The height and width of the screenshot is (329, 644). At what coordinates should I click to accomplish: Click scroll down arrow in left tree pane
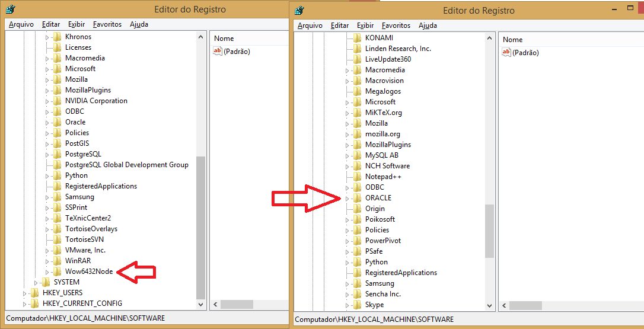tap(201, 304)
